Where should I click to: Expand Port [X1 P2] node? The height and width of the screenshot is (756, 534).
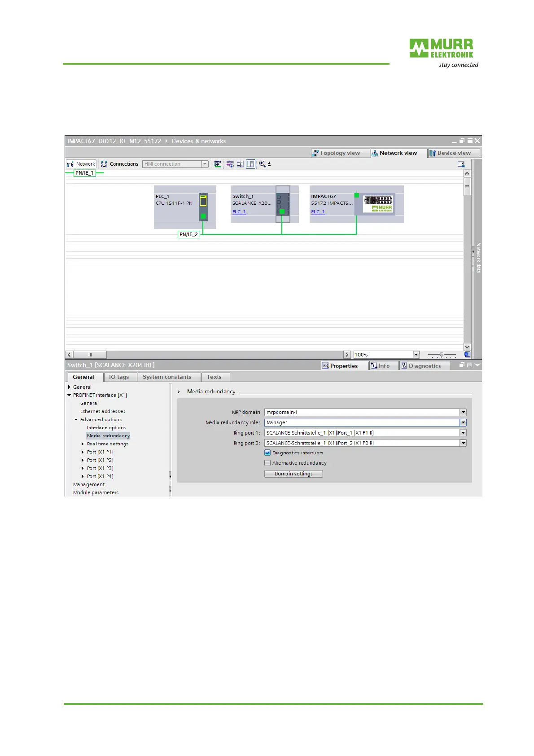click(x=83, y=460)
